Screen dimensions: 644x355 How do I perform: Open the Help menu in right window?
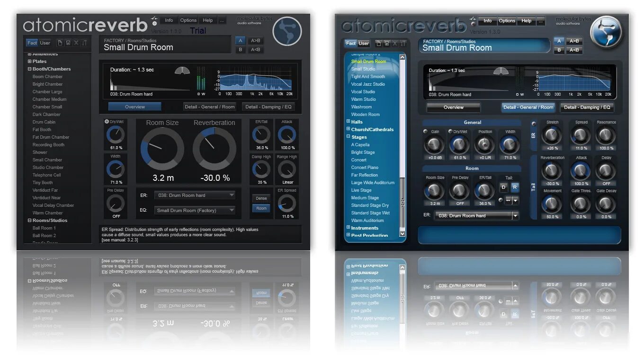pyautogui.click(x=526, y=21)
